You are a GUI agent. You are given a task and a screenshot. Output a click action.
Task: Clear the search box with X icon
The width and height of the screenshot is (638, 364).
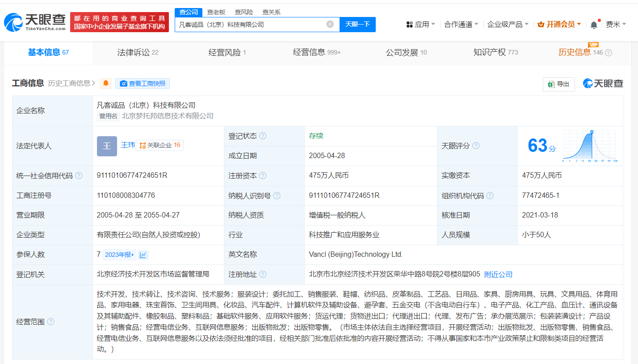click(330, 24)
